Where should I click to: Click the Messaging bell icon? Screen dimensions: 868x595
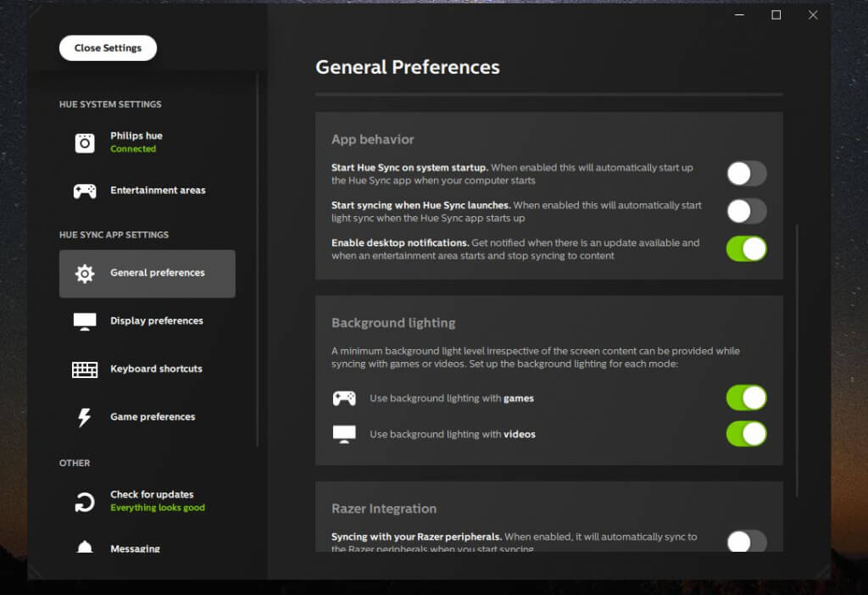coord(85,547)
